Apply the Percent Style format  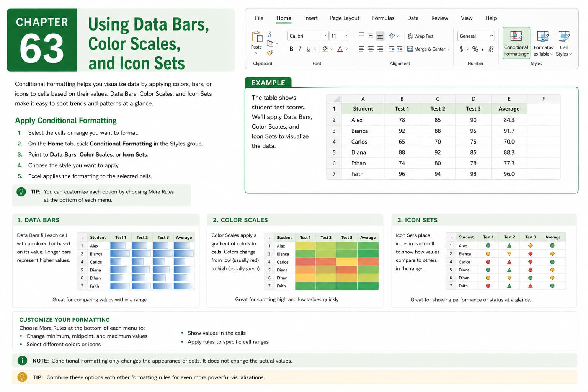coord(475,49)
